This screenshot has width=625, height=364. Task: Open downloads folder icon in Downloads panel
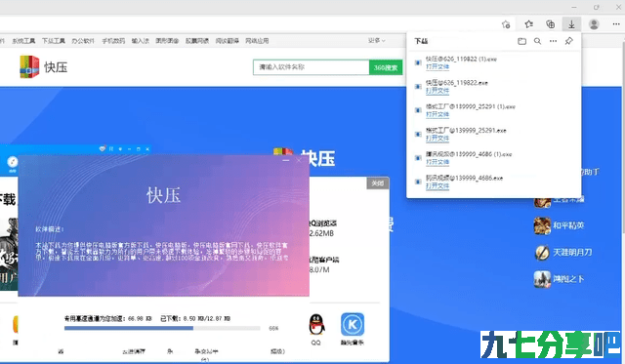(521, 41)
